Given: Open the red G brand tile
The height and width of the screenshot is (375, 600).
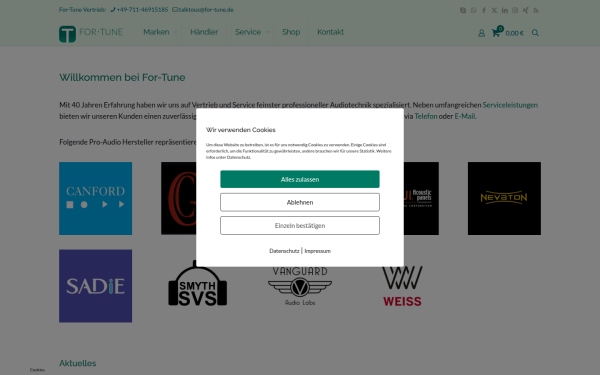Looking at the screenshot, I should 179,198.
